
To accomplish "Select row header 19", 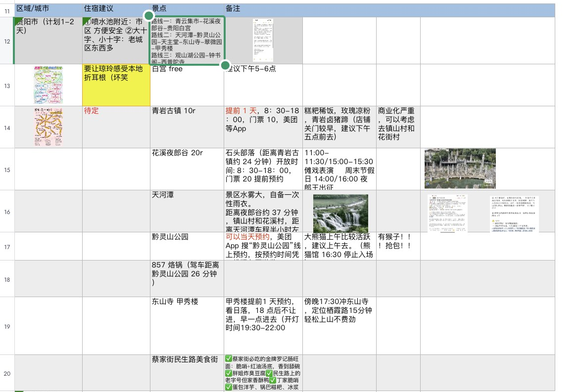I will (7, 326).
